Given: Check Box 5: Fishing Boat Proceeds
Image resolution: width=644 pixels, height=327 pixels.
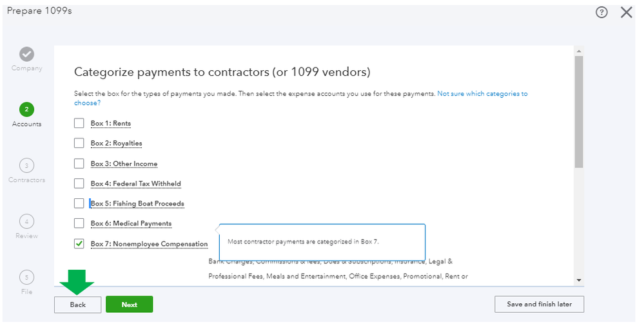Looking at the screenshot, I should point(79,203).
